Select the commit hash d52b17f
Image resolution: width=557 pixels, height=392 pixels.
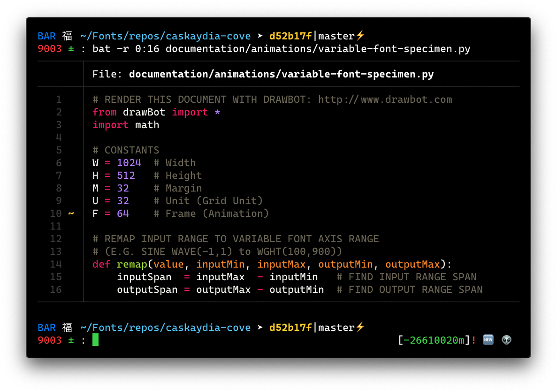[290, 36]
